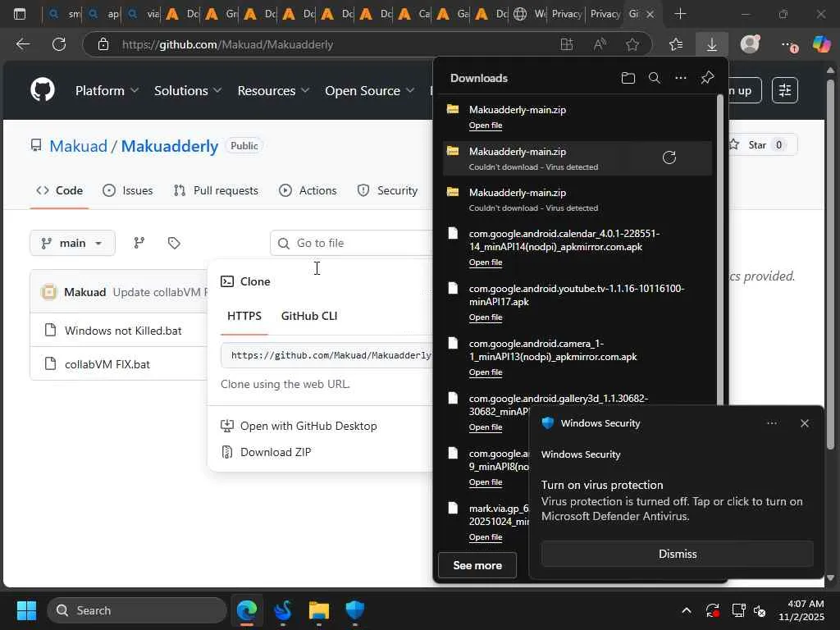
Task: Expand the Platform menu
Action: [x=107, y=90]
